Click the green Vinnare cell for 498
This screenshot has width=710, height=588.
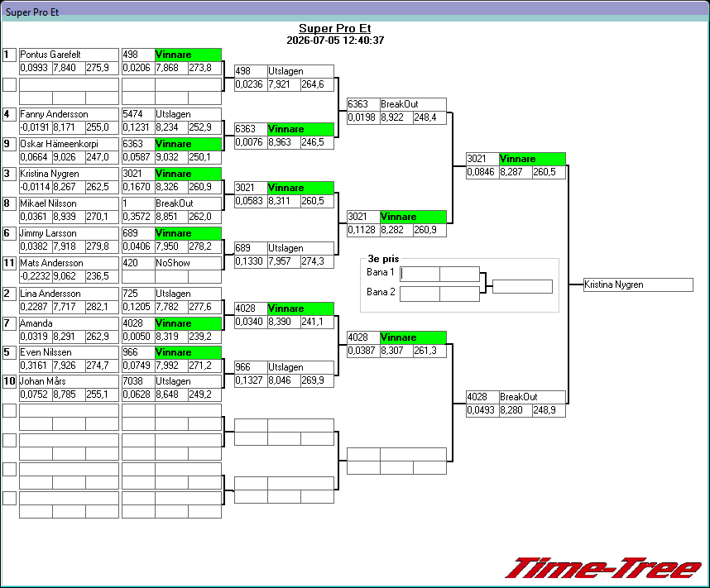click(188, 55)
